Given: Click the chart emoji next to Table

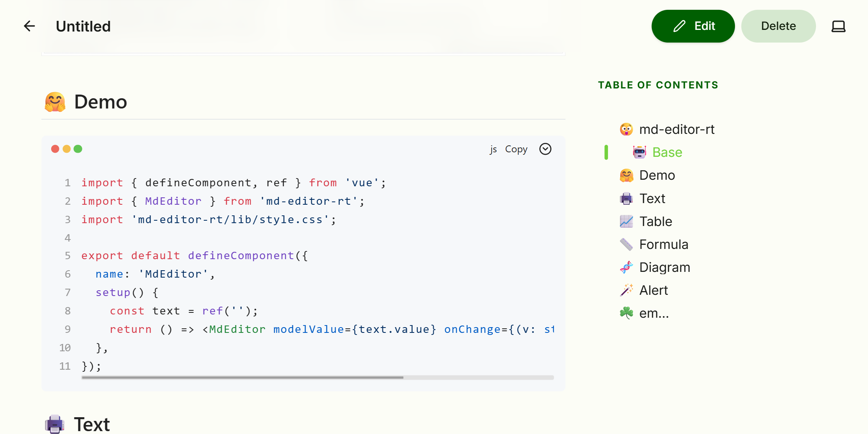Looking at the screenshot, I should [x=626, y=222].
